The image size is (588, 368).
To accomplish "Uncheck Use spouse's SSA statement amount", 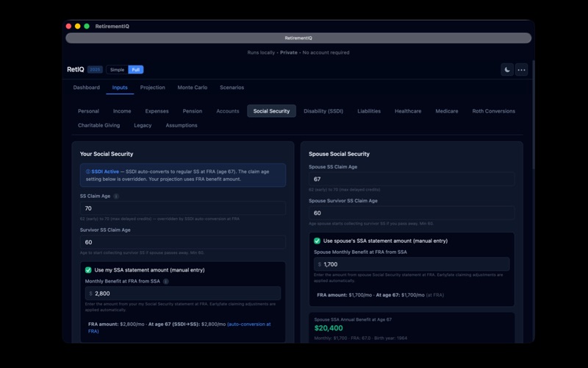I will click(x=317, y=241).
